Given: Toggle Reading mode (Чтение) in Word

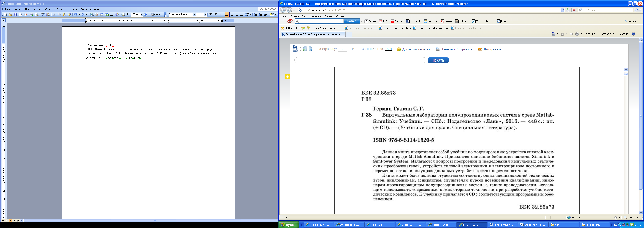Looking at the screenshot, I should [157, 15].
